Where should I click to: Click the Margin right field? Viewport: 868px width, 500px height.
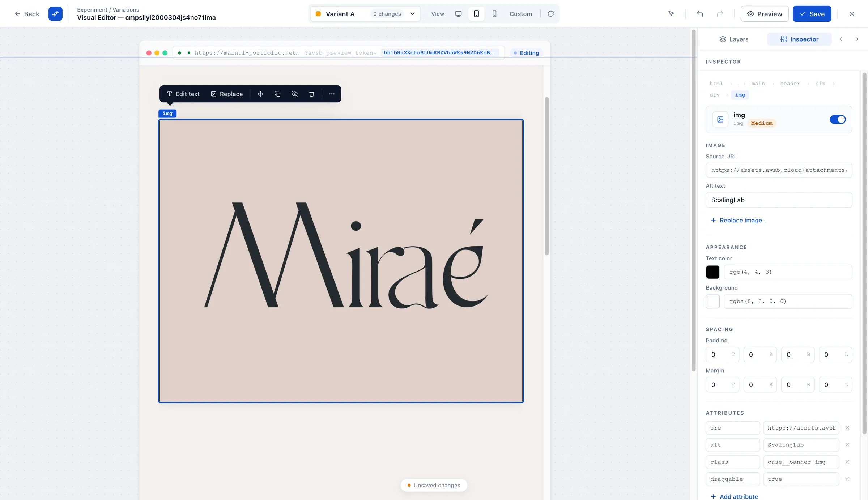[760, 385]
